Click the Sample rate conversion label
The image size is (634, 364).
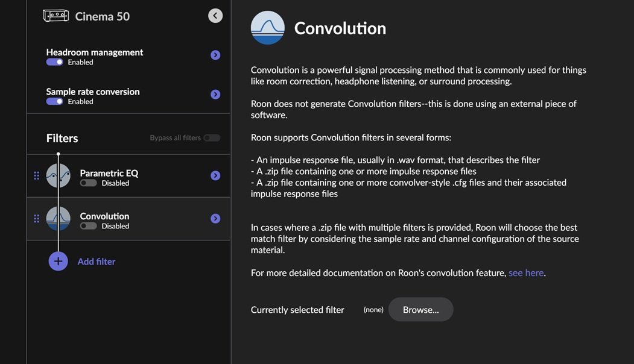coord(93,92)
